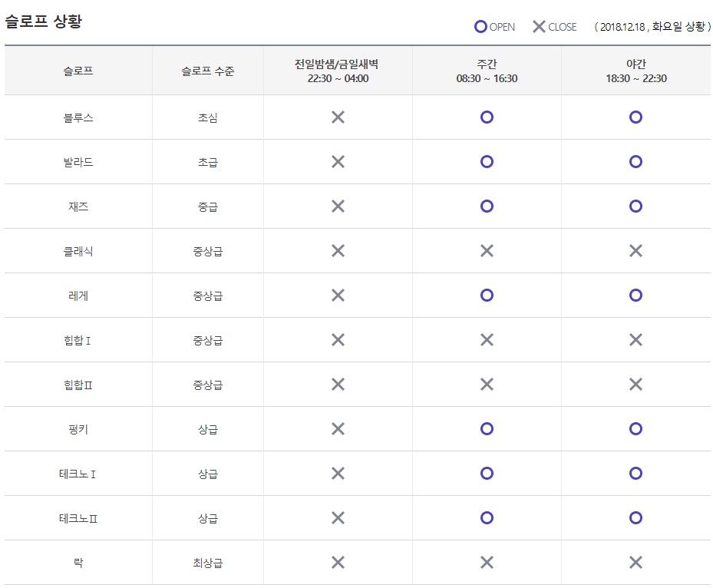Click 힙합Ⅰ night closed X icon
The width and height of the screenshot is (713, 588).
point(635,340)
